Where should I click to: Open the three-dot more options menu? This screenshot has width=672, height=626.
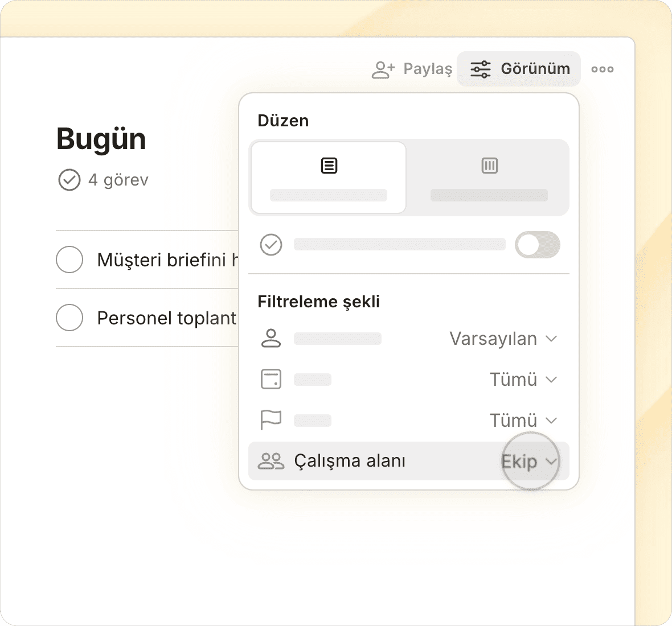(602, 69)
